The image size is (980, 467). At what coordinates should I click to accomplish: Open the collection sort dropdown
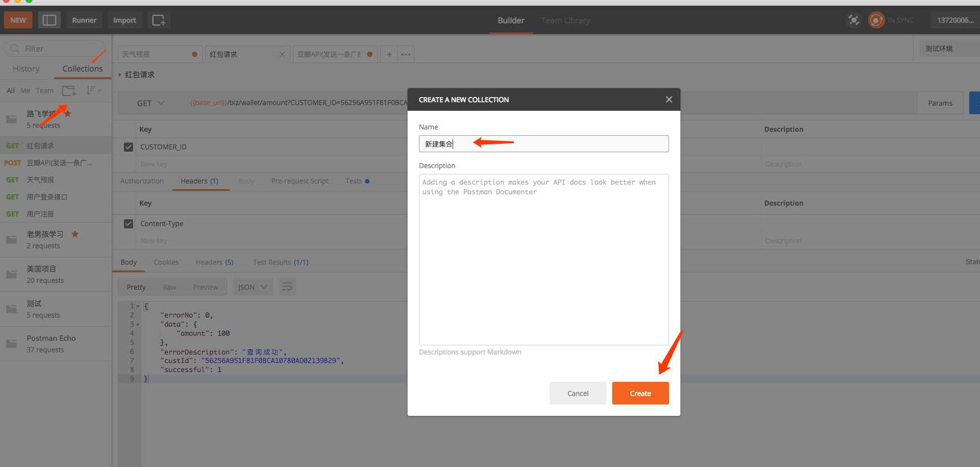click(93, 90)
